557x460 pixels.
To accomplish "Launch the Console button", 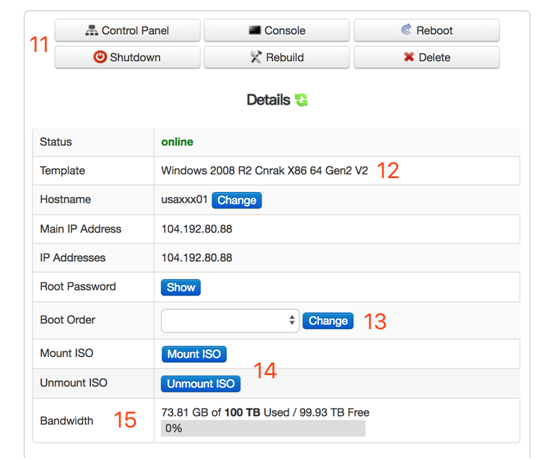I will [277, 31].
